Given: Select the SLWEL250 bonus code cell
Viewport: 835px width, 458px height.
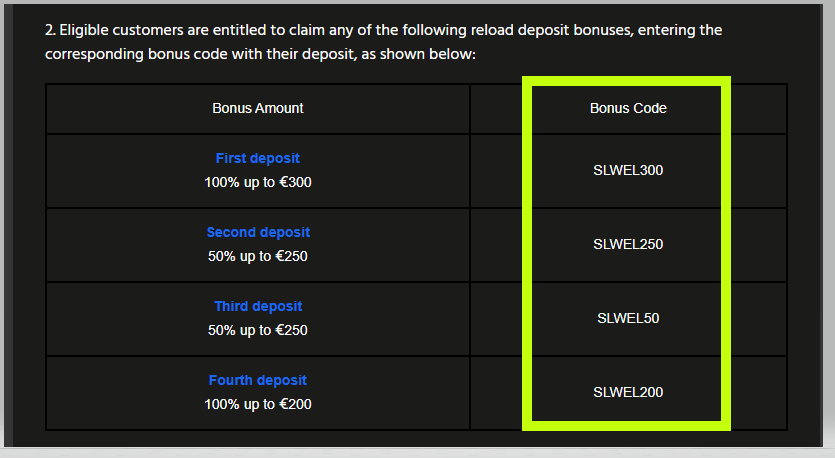Looking at the screenshot, I should (x=628, y=244).
